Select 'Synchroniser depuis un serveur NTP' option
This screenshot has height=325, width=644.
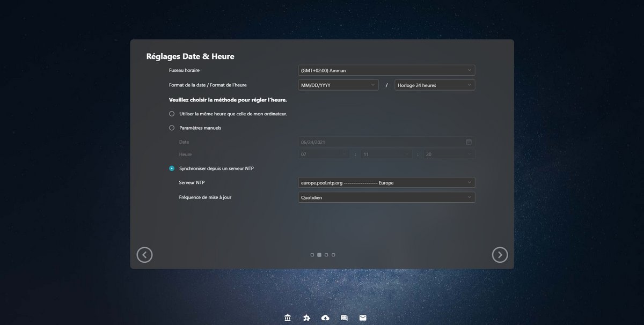point(172,168)
